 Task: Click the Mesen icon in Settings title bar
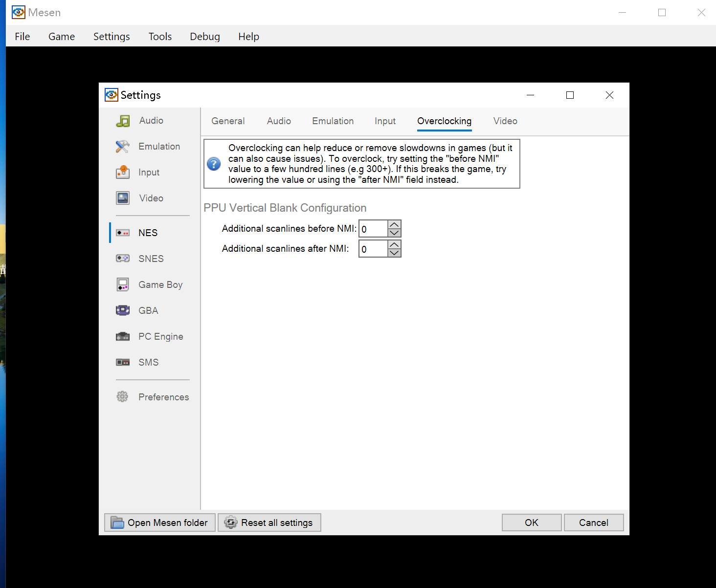[112, 95]
